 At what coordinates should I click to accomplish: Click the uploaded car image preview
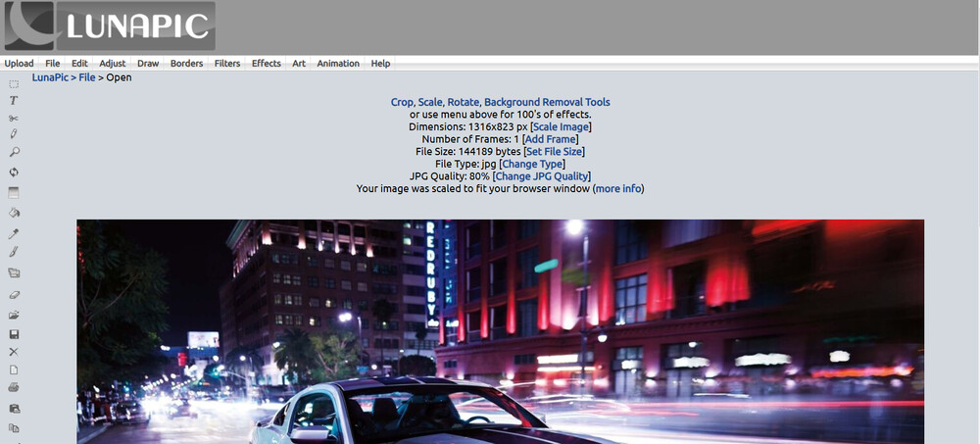click(x=500, y=331)
